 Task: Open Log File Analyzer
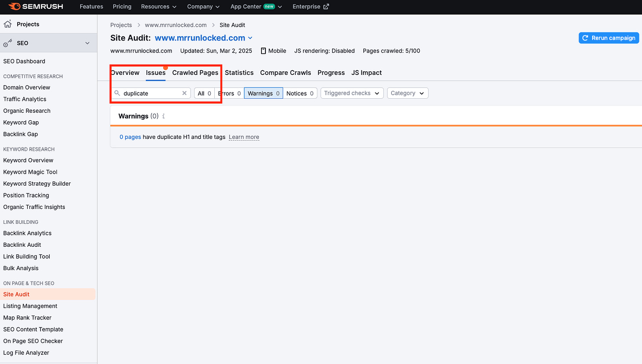pos(26,353)
